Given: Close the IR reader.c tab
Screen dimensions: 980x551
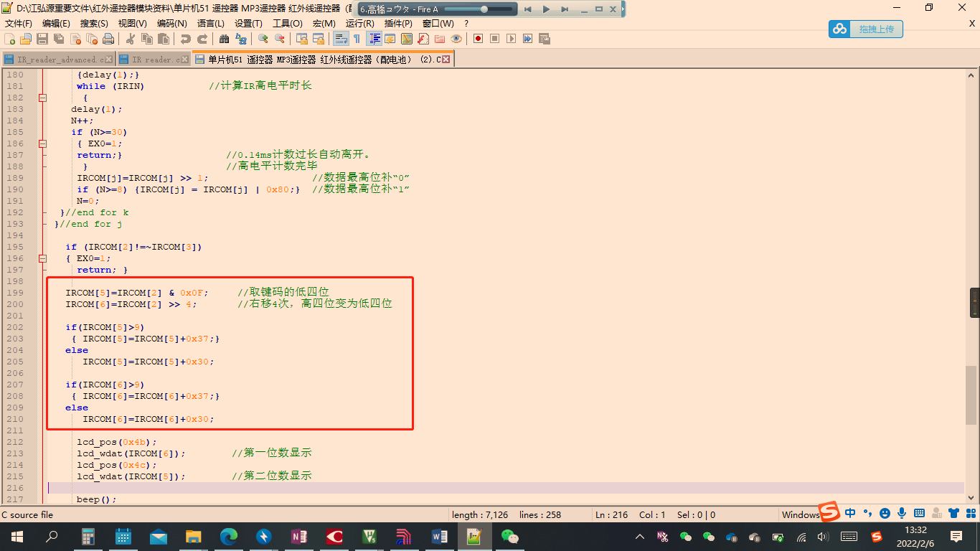Looking at the screenshot, I should 184,60.
